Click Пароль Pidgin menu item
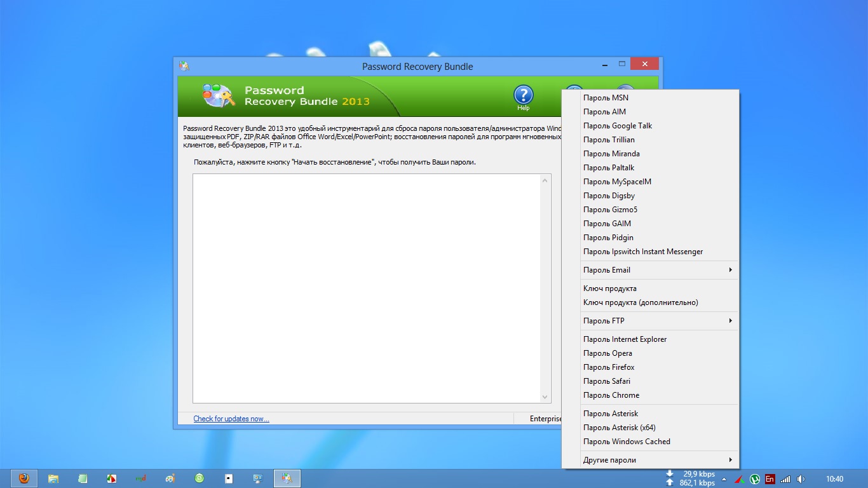This screenshot has width=868, height=488. pyautogui.click(x=651, y=238)
